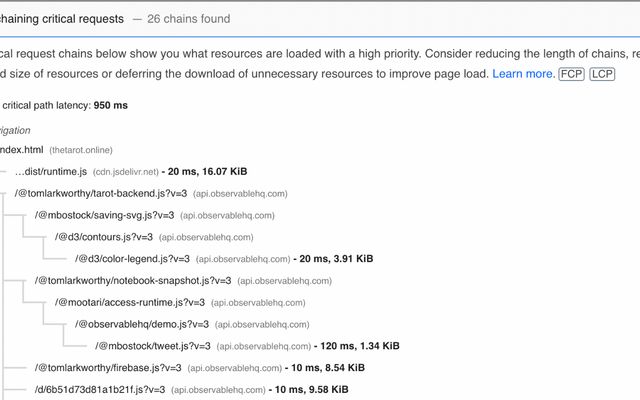Select the index.html root request
This screenshot has width=640, height=400.
[21, 150]
